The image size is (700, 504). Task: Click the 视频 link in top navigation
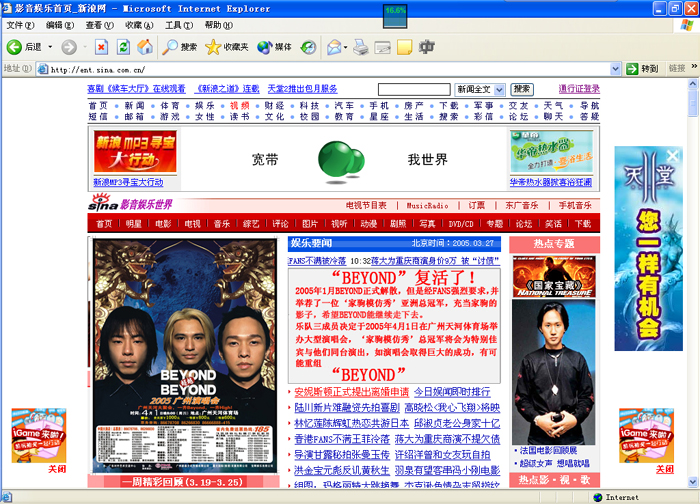pos(239,106)
